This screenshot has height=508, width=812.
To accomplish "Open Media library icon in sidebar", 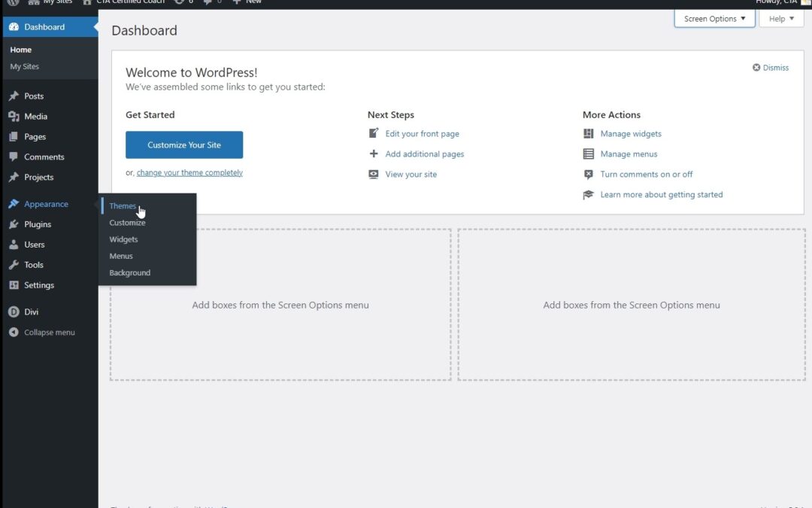I will tap(14, 117).
